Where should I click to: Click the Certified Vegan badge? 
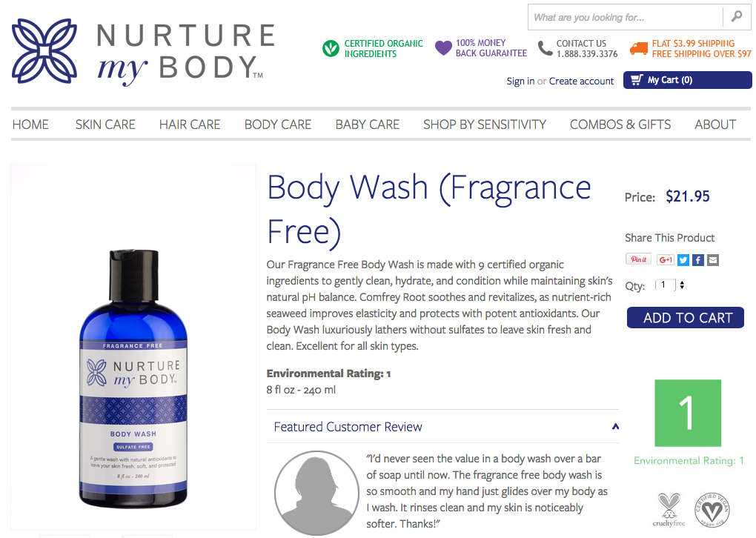(x=712, y=510)
